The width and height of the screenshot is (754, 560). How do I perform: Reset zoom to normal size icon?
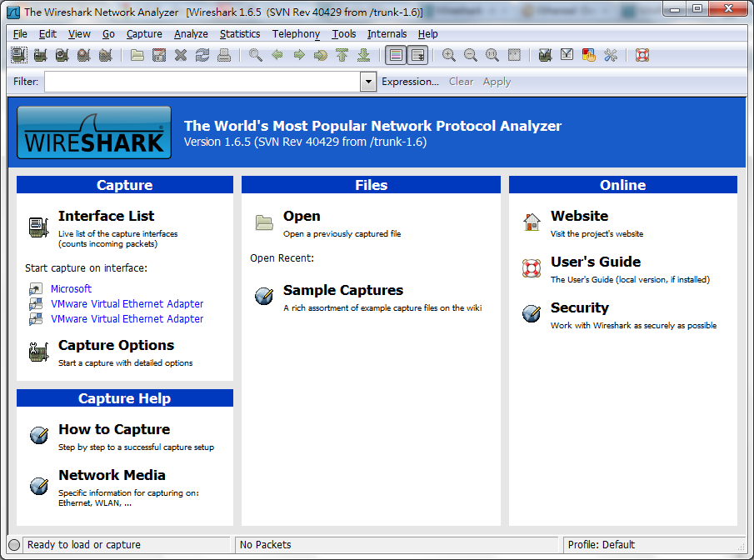point(492,55)
